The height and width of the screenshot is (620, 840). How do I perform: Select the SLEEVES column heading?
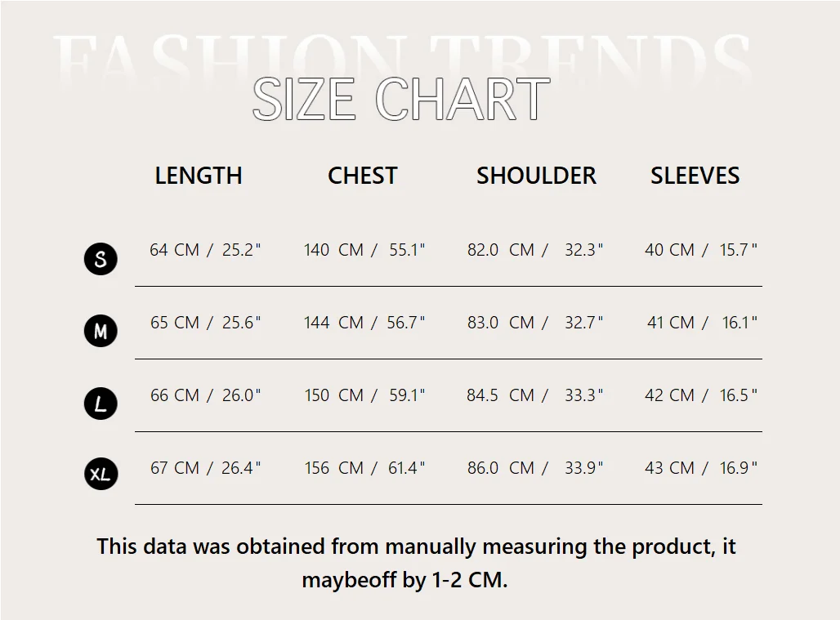pyautogui.click(x=695, y=176)
